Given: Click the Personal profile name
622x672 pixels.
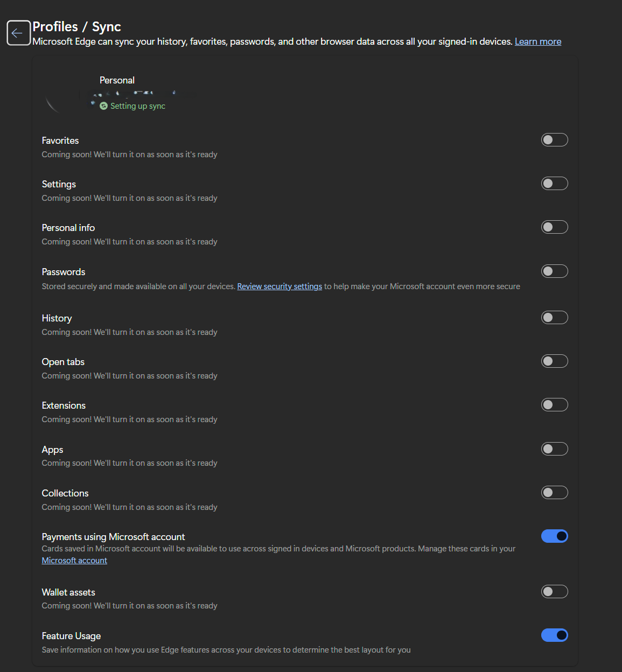Looking at the screenshot, I should click(x=117, y=80).
